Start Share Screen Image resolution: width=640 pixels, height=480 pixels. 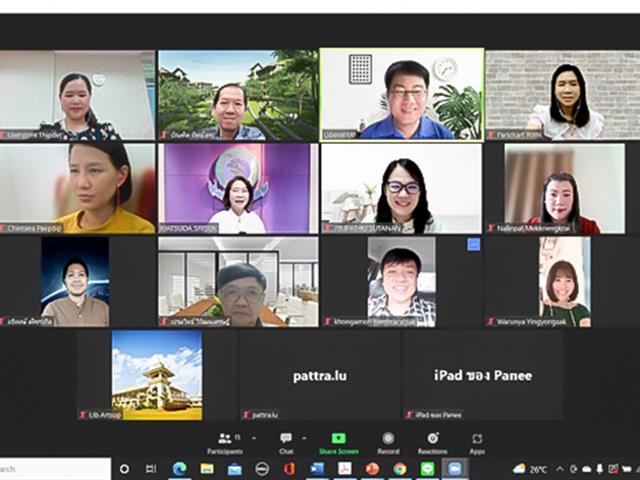[x=339, y=444]
